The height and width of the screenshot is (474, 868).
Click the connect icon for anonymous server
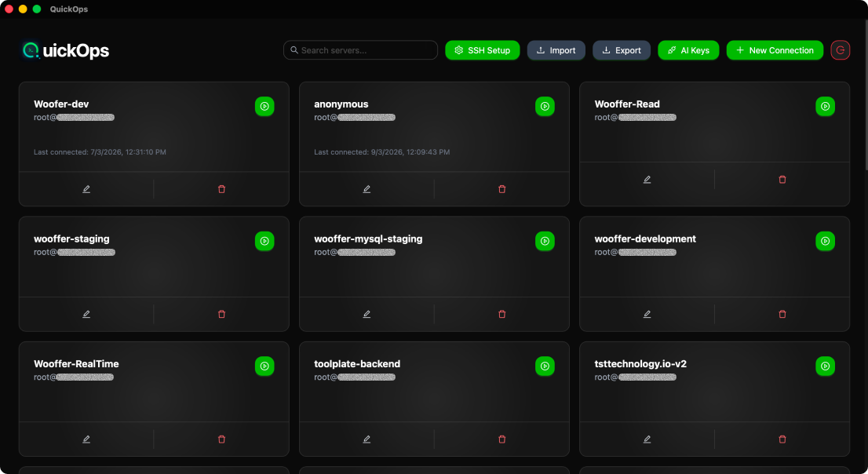[545, 106]
